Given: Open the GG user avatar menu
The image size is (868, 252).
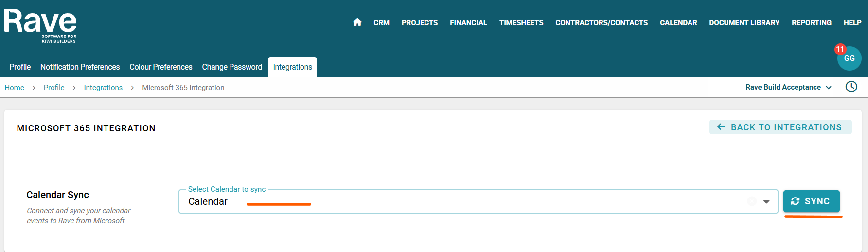Looking at the screenshot, I should [x=850, y=59].
